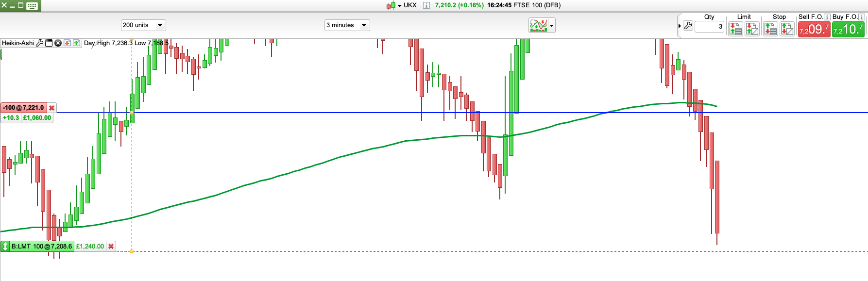Click the FTSE 100 (DFB) title

click(537, 5)
